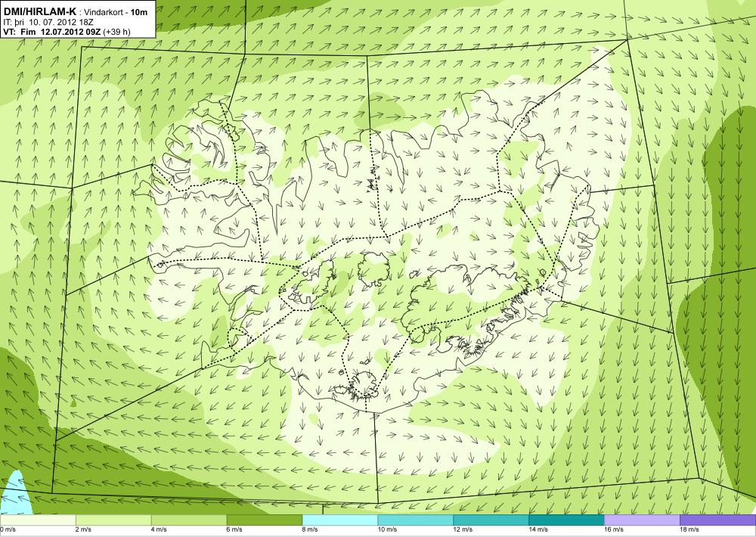The image size is (756, 537).
Task: Click the "10 m/s" legend label
Action: (x=387, y=529)
